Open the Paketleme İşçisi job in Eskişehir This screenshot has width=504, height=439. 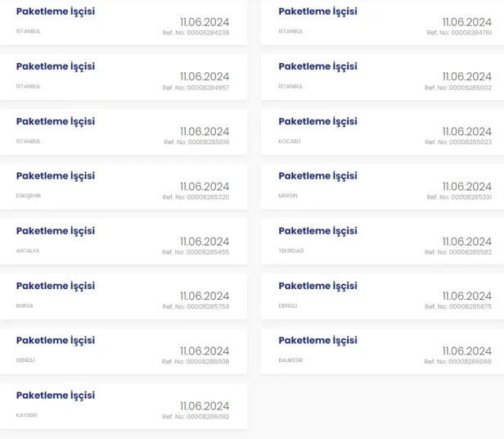point(56,176)
